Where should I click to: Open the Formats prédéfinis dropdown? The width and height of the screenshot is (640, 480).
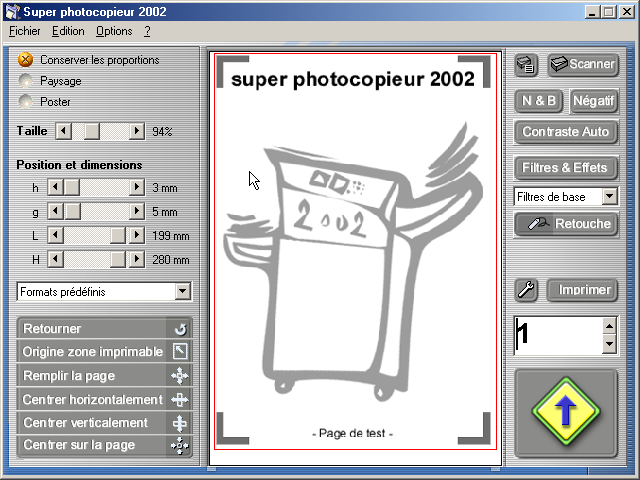182,291
